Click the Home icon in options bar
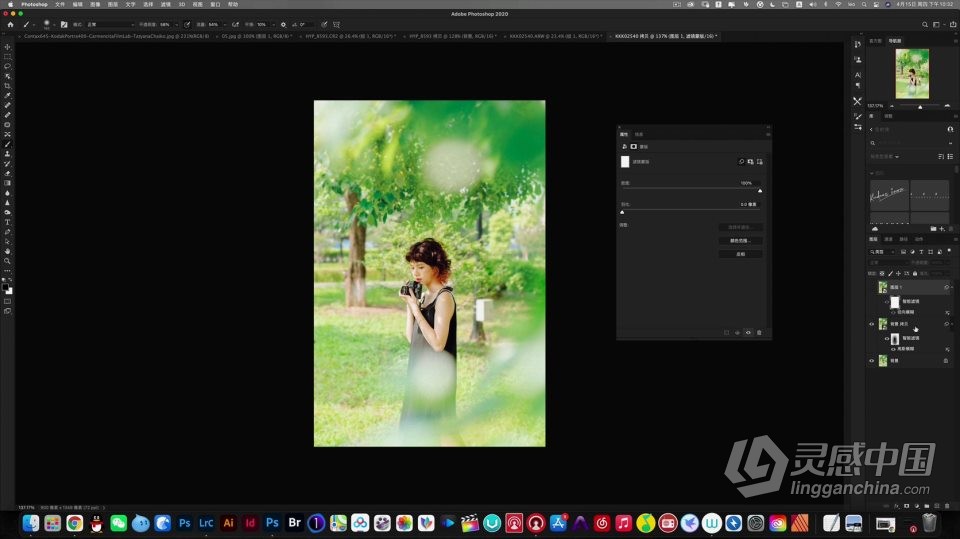The height and width of the screenshot is (539, 960). pos(10,24)
